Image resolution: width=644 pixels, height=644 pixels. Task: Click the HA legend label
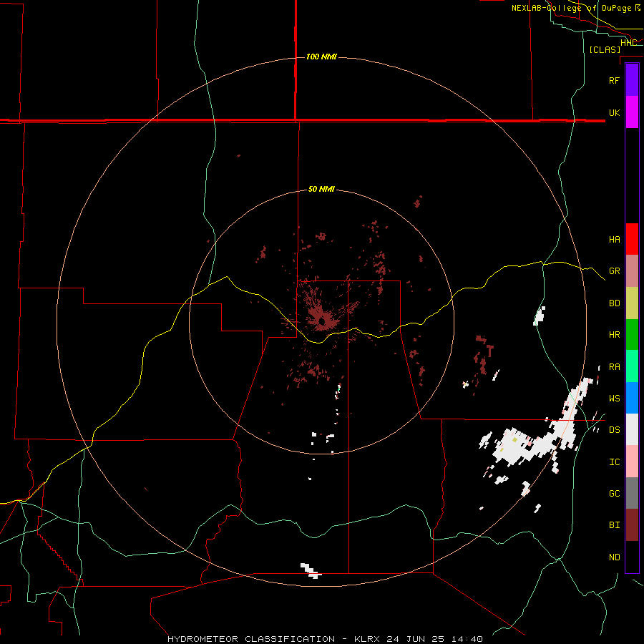click(615, 240)
